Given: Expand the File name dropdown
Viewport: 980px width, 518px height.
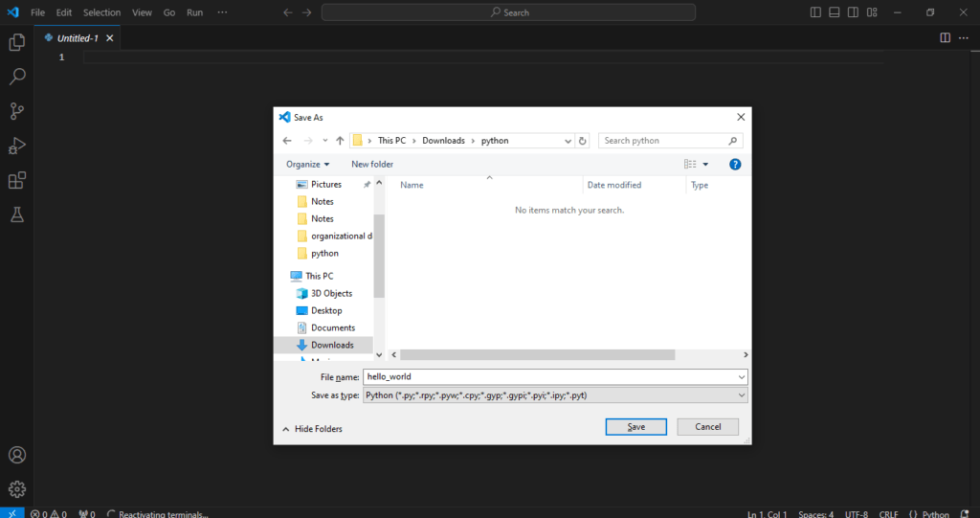Looking at the screenshot, I should tap(742, 377).
